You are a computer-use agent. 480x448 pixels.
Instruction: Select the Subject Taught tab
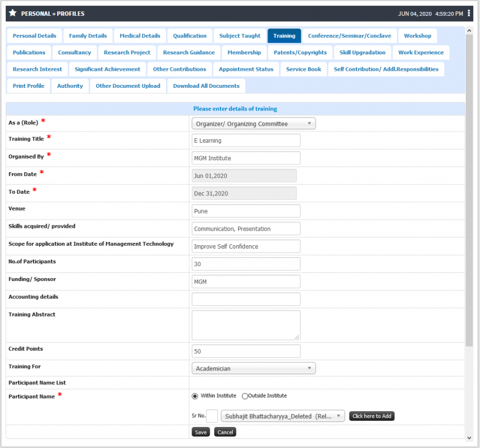[x=240, y=36]
